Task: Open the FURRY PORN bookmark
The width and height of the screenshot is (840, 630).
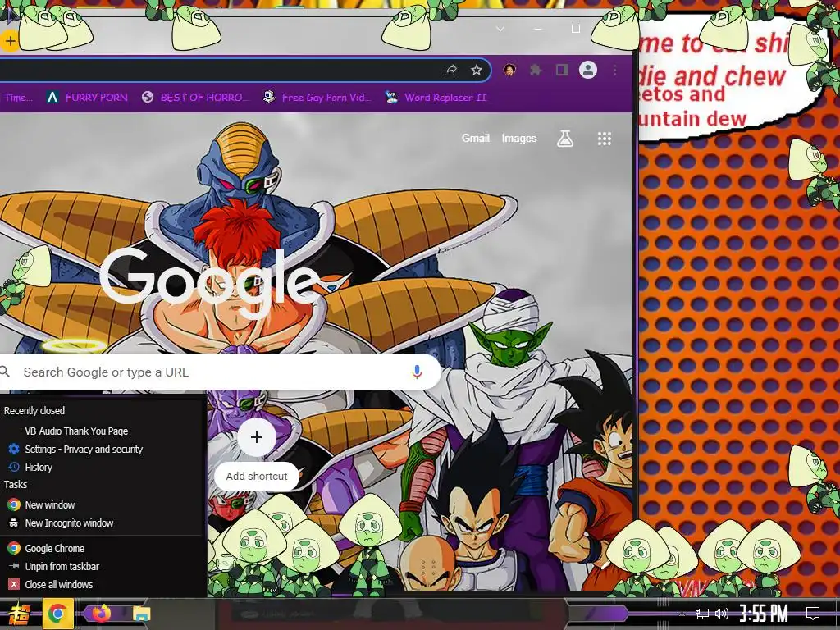Action: (87, 98)
